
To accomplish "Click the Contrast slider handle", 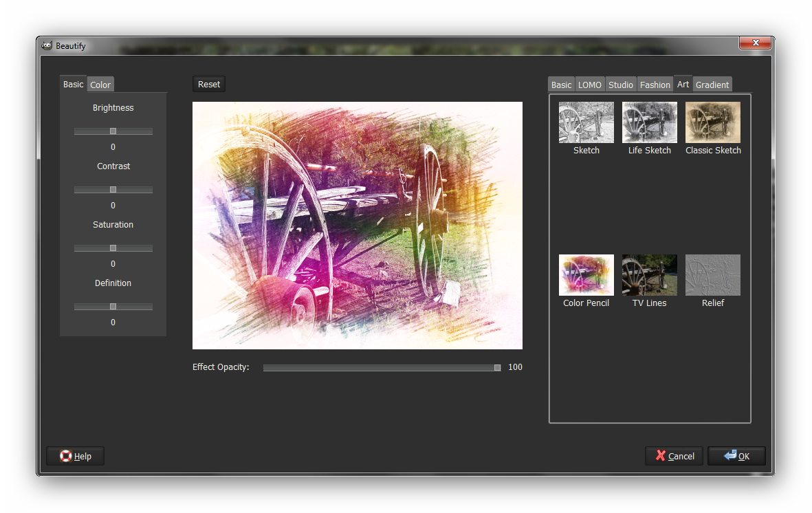I will tap(113, 190).
